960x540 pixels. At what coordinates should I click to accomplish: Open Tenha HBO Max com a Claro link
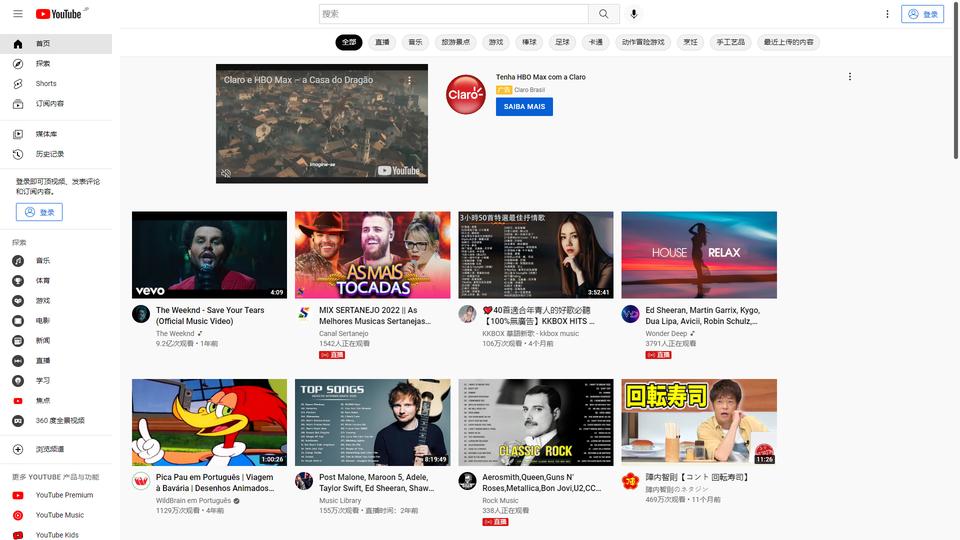coord(541,77)
